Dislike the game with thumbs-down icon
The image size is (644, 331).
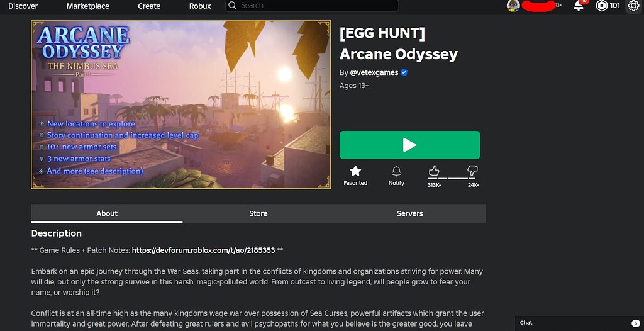pos(472,171)
